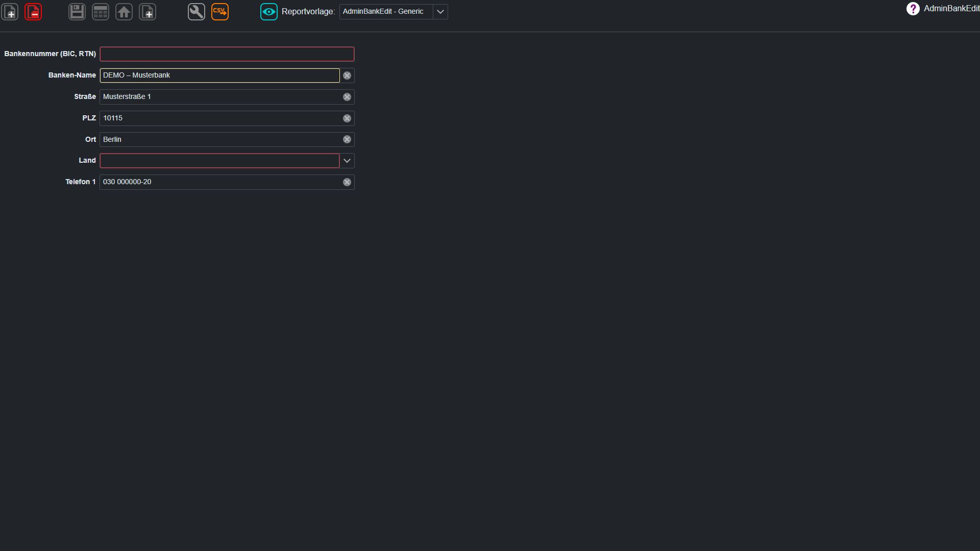Screen dimensions: 980x551
Task: Focus the Bankennummer (BIC, RTN) input
Action: [227, 54]
